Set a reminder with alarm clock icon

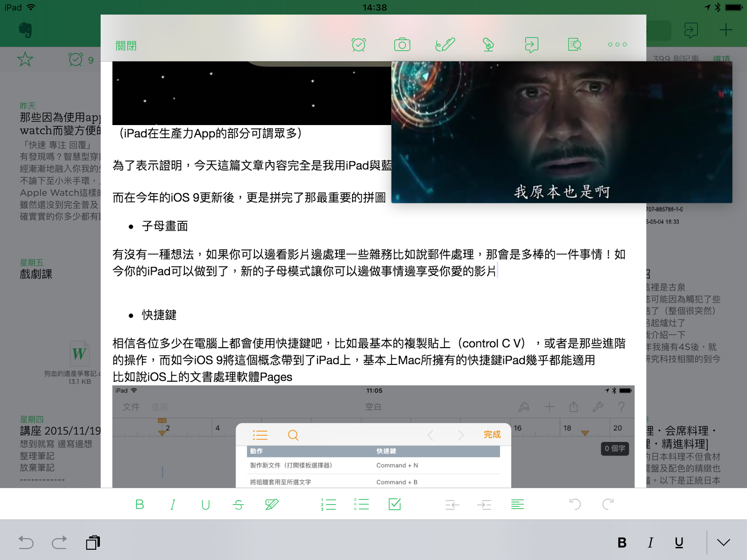click(359, 45)
